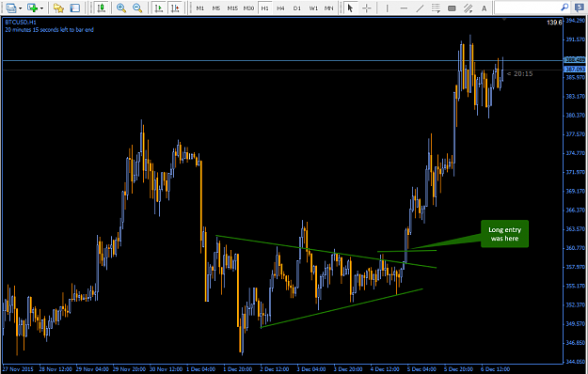Select the gray rectangle shape tool
The height and width of the screenshot is (374, 588).
pyautogui.click(x=452, y=8)
